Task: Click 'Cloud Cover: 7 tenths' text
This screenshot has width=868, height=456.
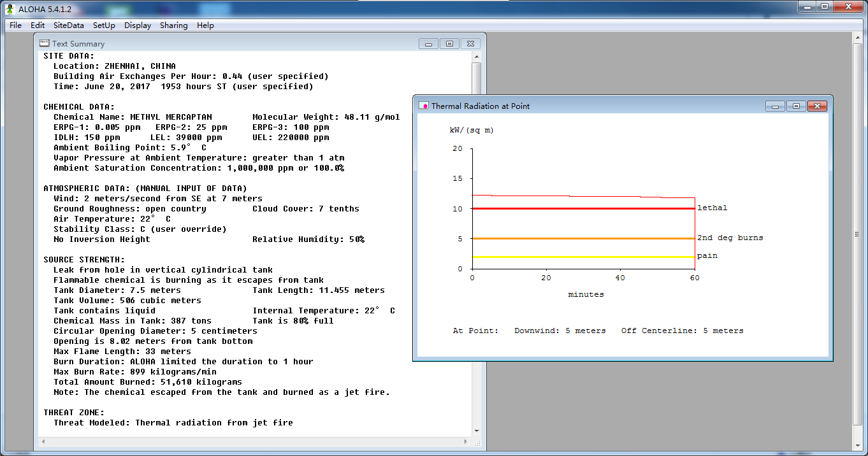Action: [306, 209]
